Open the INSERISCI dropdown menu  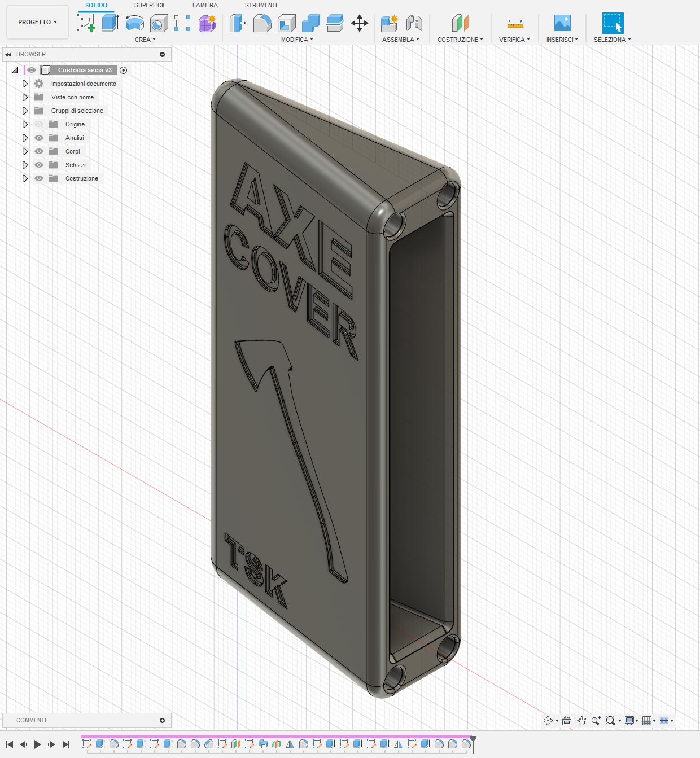point(562,40)
